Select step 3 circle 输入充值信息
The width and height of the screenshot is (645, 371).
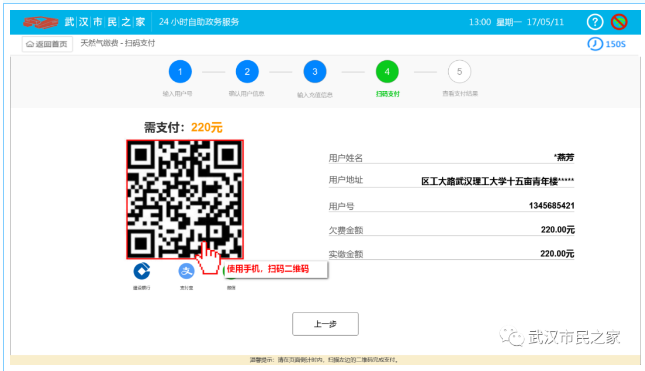coord(315,72)
